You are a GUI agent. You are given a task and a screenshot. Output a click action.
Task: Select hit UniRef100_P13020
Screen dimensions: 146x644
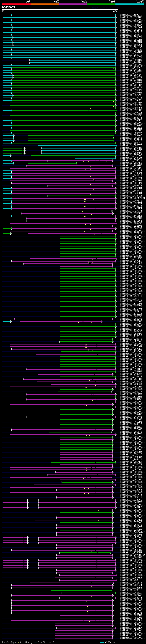pos(131,336)
